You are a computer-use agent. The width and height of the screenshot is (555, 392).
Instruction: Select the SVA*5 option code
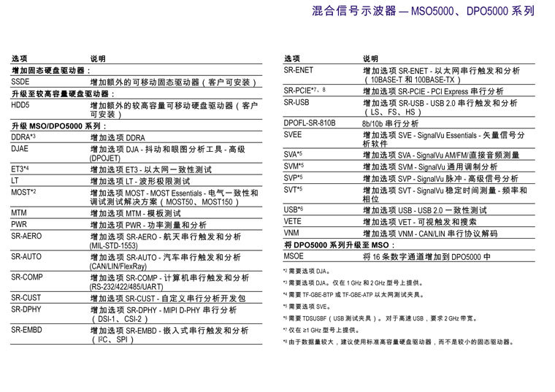tap(293, 154)
